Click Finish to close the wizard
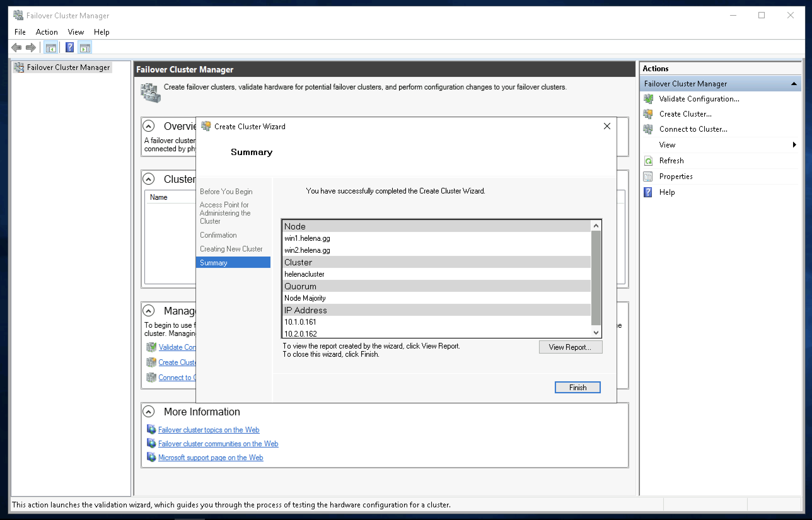 (577, 387)
